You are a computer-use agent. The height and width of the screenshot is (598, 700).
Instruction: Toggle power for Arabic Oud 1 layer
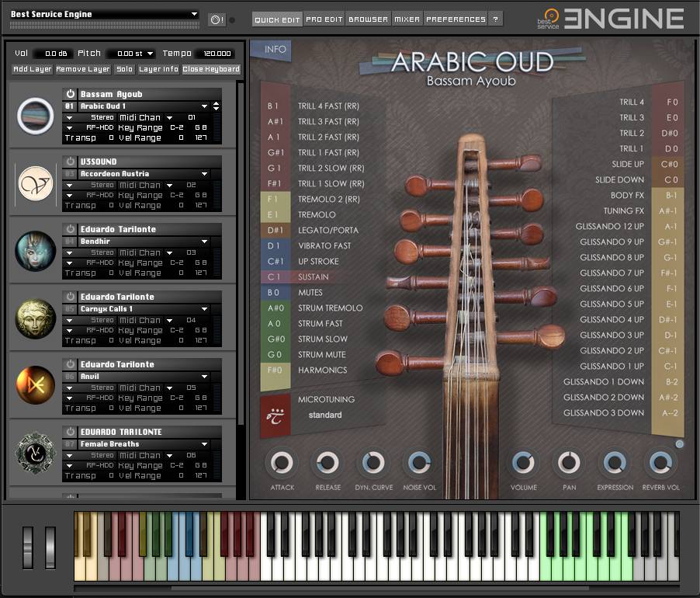(70, 95)
